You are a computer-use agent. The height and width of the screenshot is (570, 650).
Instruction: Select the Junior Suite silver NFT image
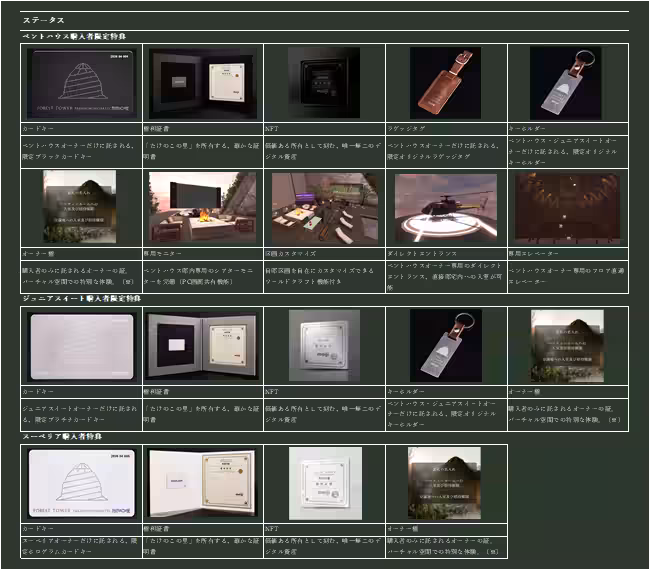[324, 346]
